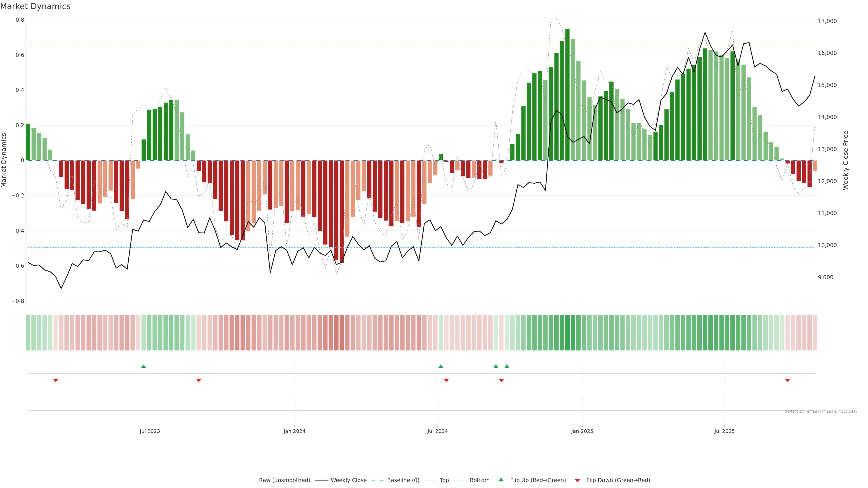
Task: Click the rightmost green flip-up triangle marker
Action: 507,366
